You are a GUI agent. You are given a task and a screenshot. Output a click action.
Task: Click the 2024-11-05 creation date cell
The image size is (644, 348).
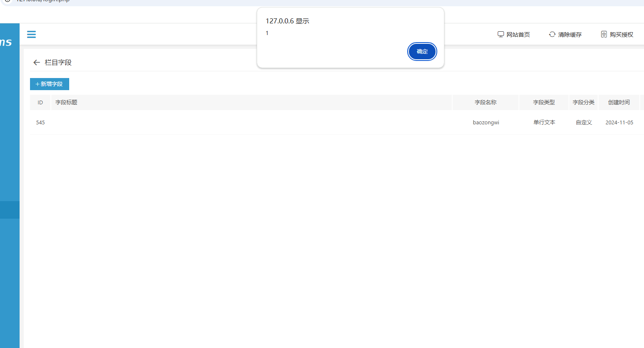[619, 123]
